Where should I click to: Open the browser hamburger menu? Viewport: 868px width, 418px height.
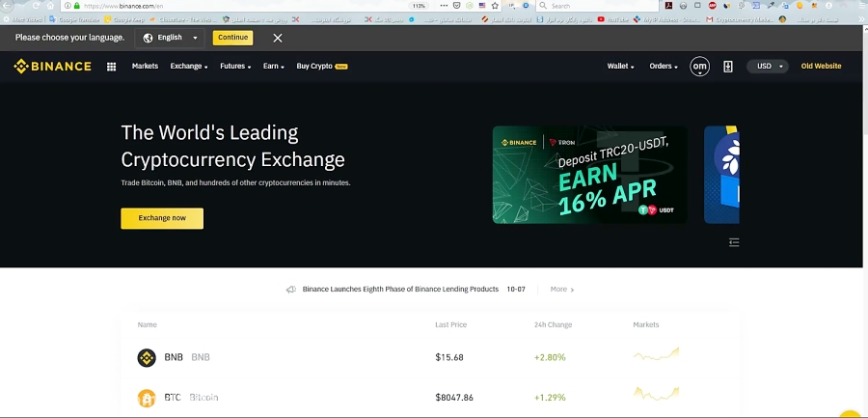point(862,6)
